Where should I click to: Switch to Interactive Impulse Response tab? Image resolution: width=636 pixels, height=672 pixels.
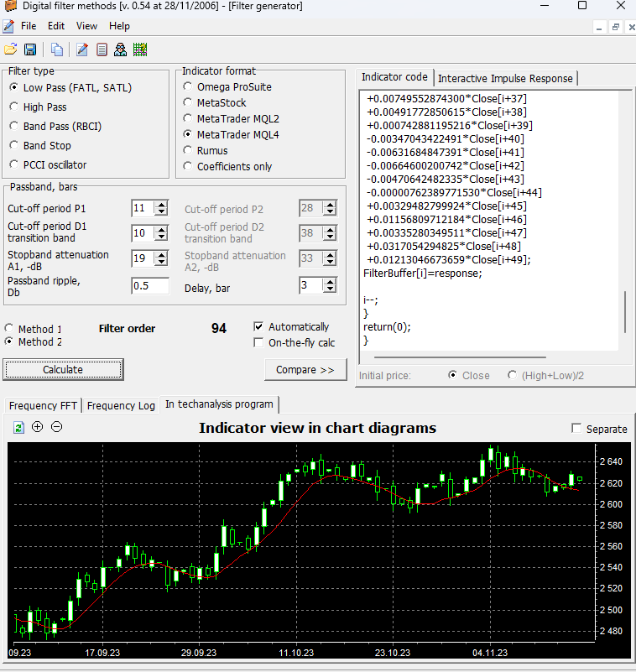[505, 78]
